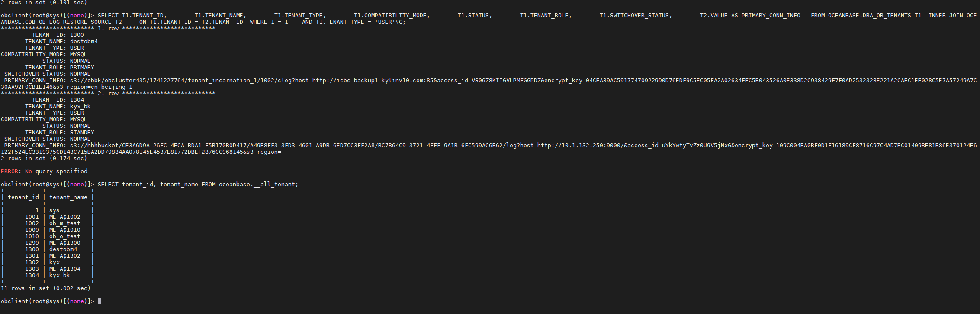
Task: Click the "2 rows in set (0.101 sec)" line
Action: [44, 3]
